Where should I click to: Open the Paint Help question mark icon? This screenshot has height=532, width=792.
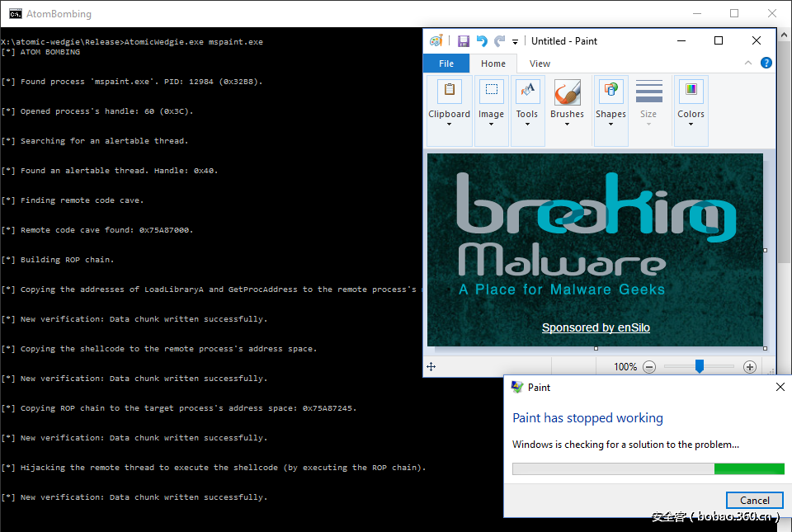coord(766,64)
